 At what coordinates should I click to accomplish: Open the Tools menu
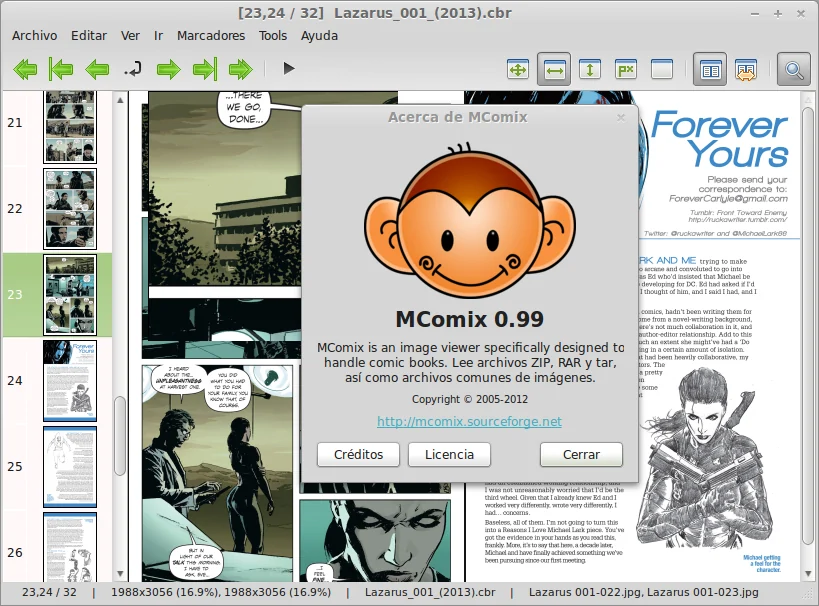[x=273, y=36]
